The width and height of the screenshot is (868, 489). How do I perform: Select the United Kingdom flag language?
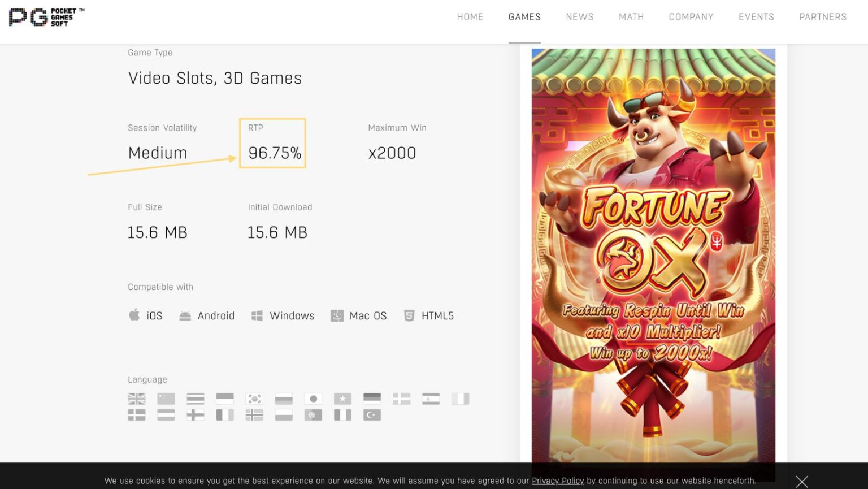coord(137,399)
